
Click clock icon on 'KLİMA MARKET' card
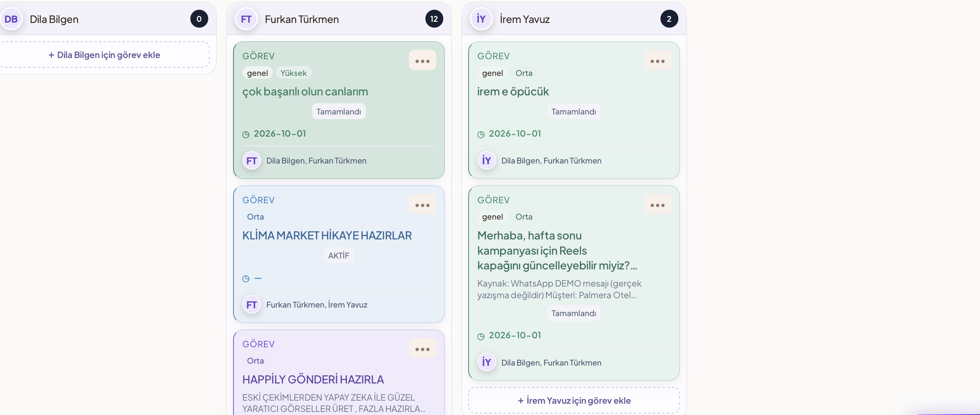click(246, 279)
